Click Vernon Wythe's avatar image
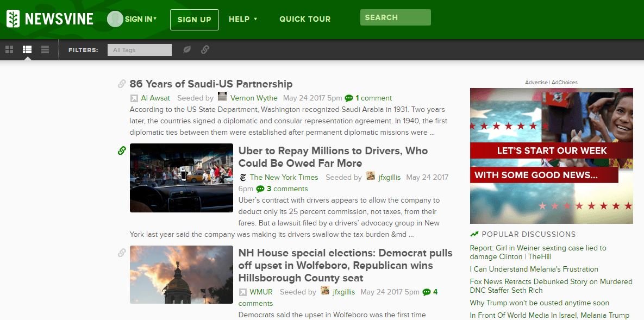The height and width of the screenshot is (320, 644). (x=222, y=97)
